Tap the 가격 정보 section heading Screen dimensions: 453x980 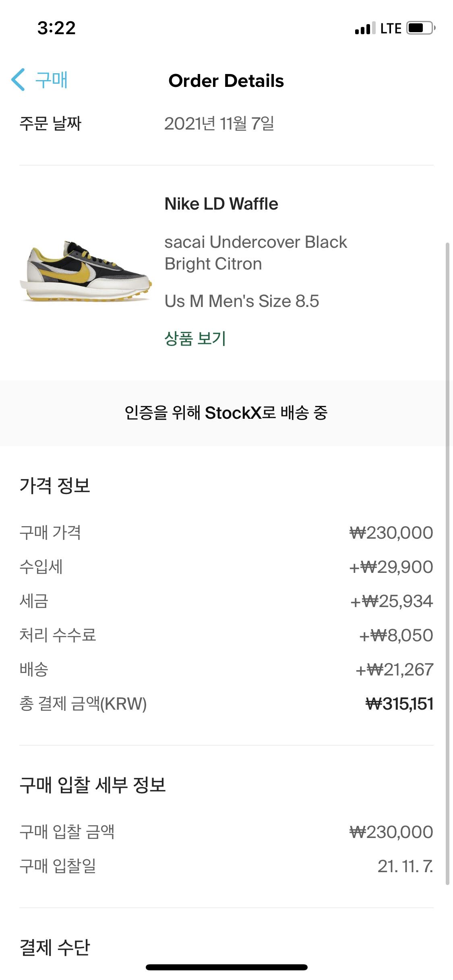pyautogui.click(x=55, y=486)
